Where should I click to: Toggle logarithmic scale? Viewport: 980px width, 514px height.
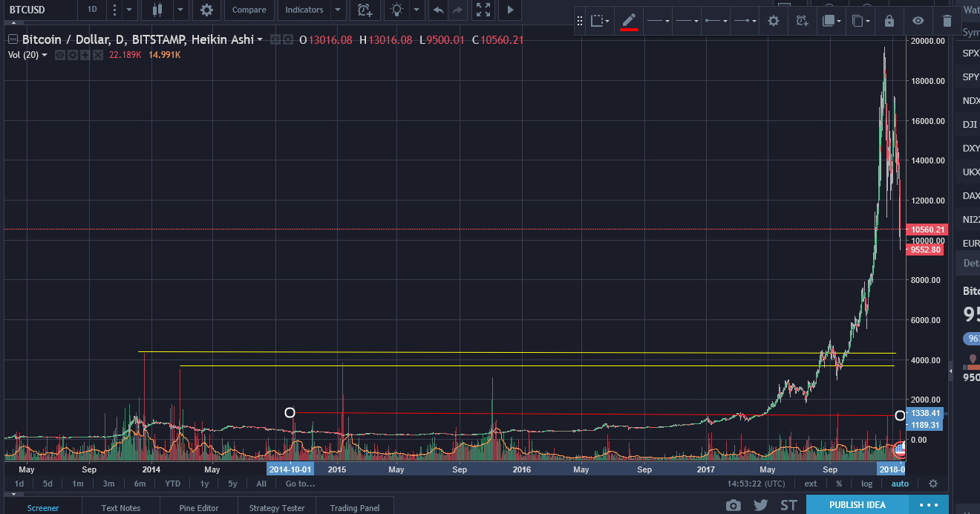click(x=866, y=484)
